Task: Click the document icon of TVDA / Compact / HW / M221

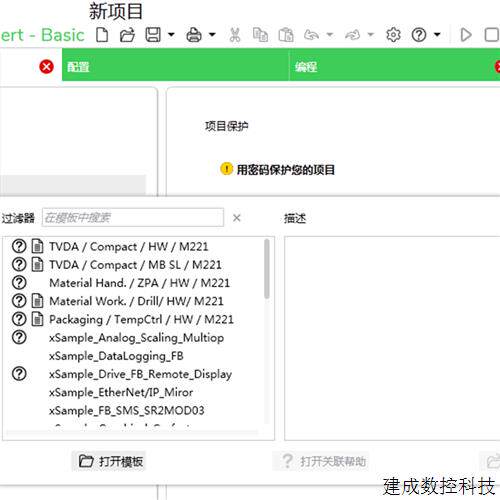Action: [x=37, y=246]
